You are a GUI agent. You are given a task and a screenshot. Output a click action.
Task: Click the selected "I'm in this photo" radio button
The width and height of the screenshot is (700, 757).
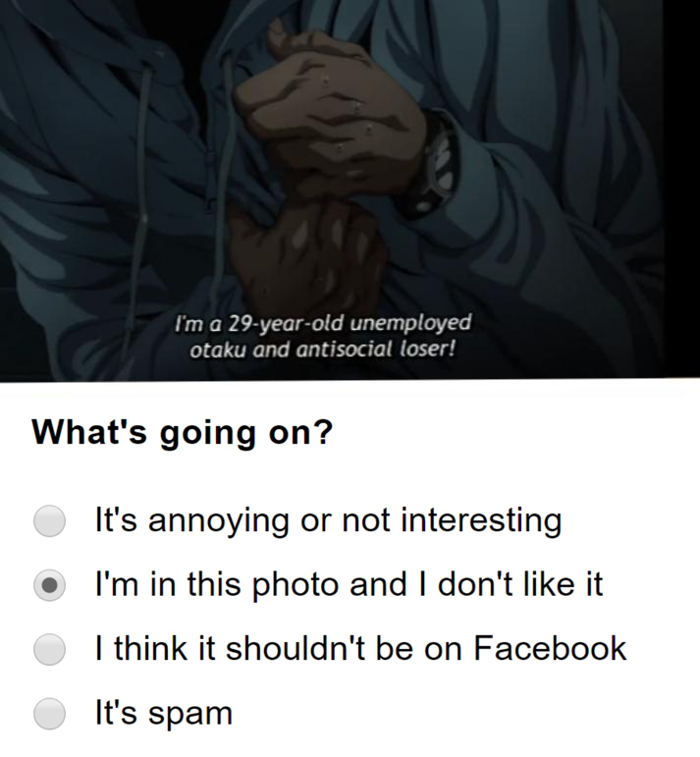(x=49, y=585)
